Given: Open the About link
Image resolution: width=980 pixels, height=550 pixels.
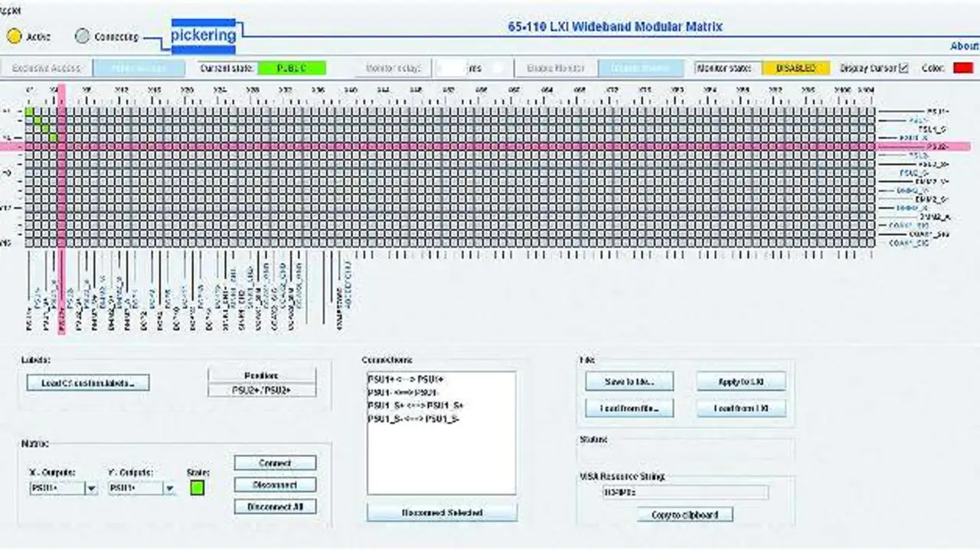Looking at the screenshot, I should point(964,46).
